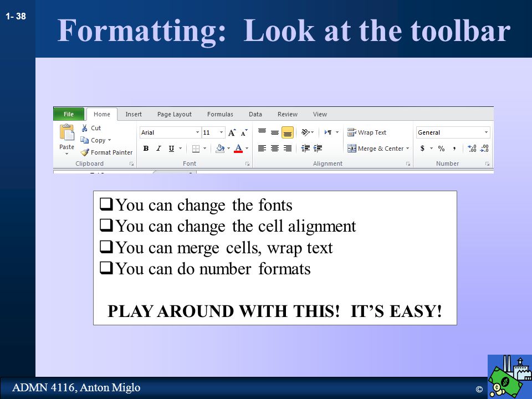Switch to the Insert tab
Screen dimensions: 532x399
point(134,114)
